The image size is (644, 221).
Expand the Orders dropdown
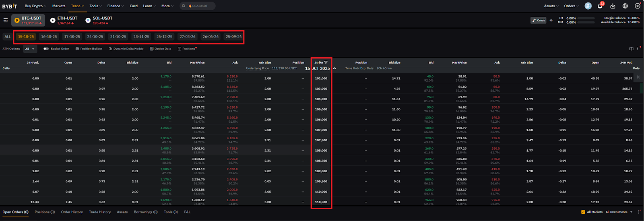click(x=572, y=6)
